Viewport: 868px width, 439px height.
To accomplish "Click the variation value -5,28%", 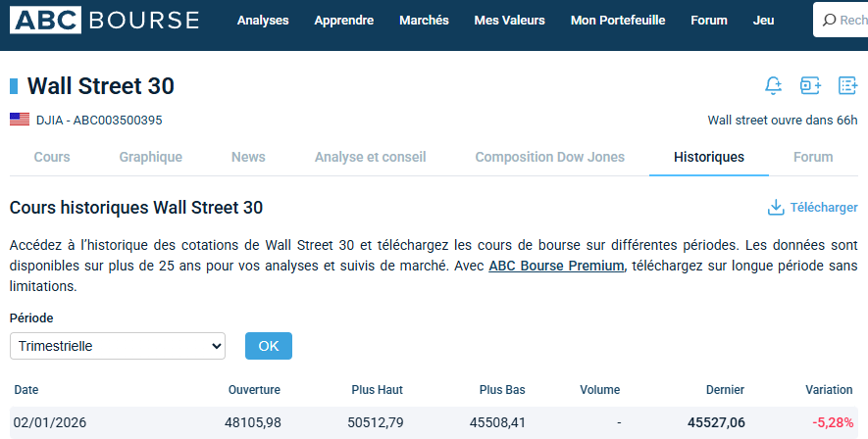I will click(x=833, y=423).
